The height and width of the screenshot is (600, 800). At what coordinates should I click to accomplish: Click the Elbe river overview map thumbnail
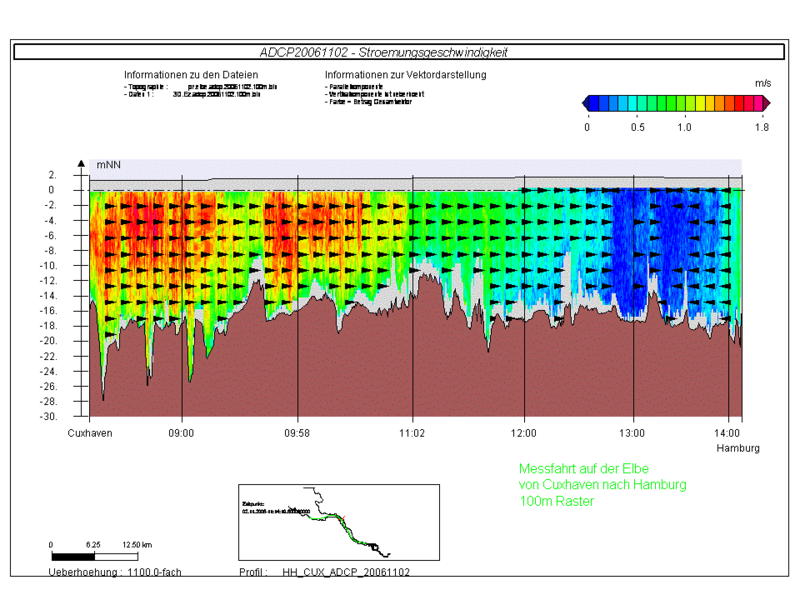[x=339, y=522]
